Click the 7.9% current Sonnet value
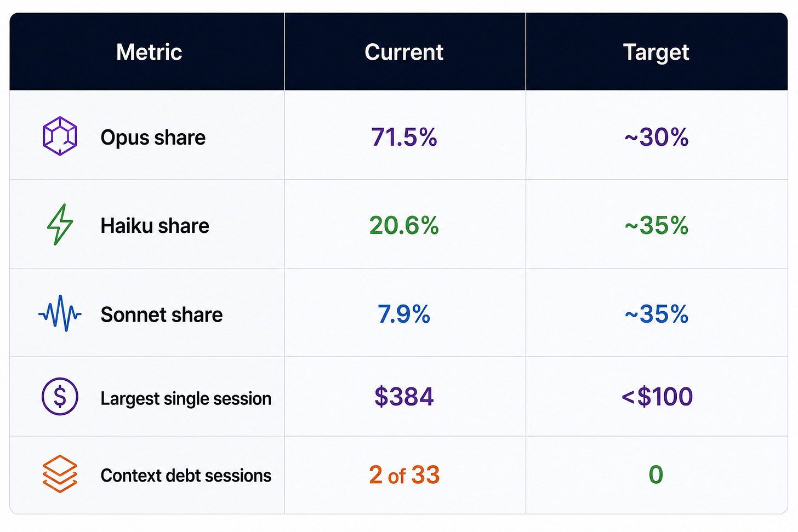The width and height of the screenshot is (798, 532). 404,314
